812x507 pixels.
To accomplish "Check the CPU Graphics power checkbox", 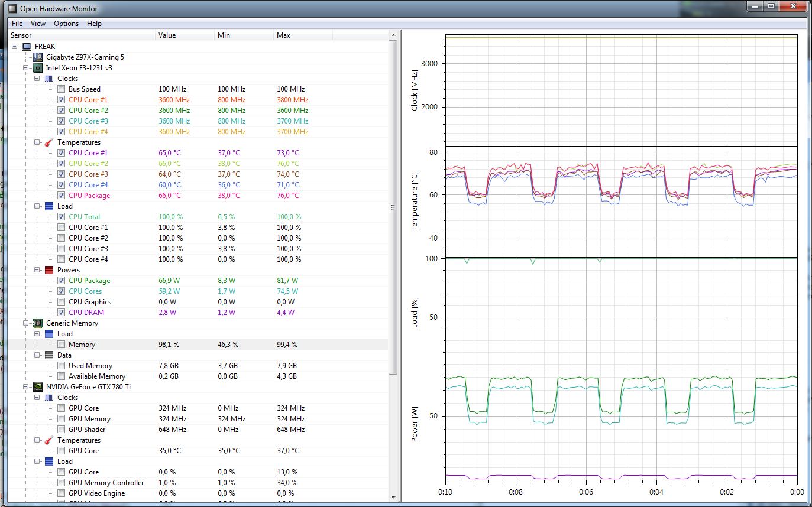I will (62, 302).
